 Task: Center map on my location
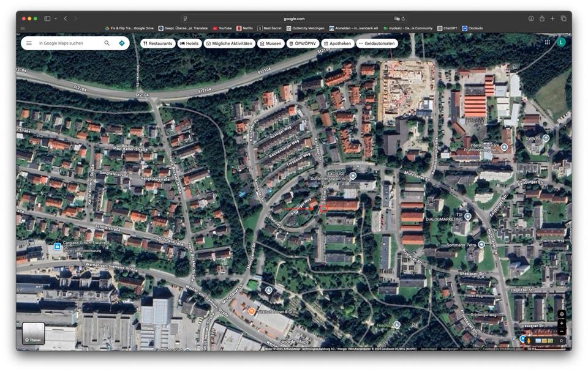tap(562, 314)
